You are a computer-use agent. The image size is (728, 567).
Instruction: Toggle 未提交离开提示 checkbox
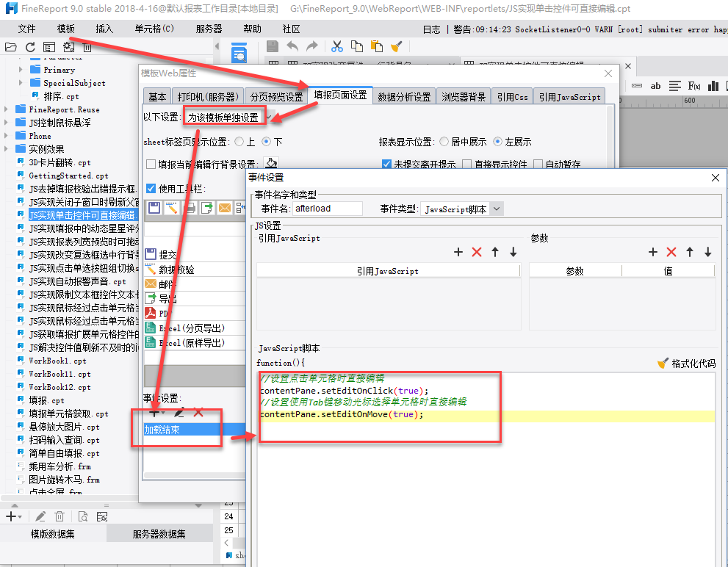coord(386,164)
